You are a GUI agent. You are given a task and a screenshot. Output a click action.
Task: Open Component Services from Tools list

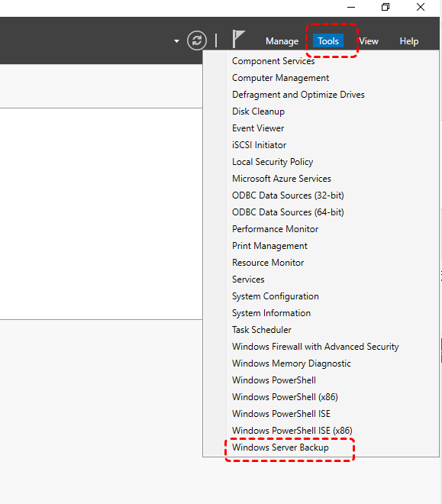273,61
